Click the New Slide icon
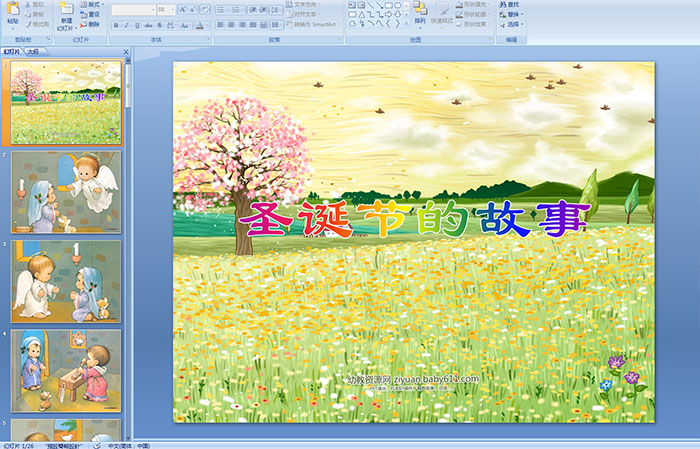Viewport: 700px width, 449px height. pyautogui.click(x=67, y=9)
